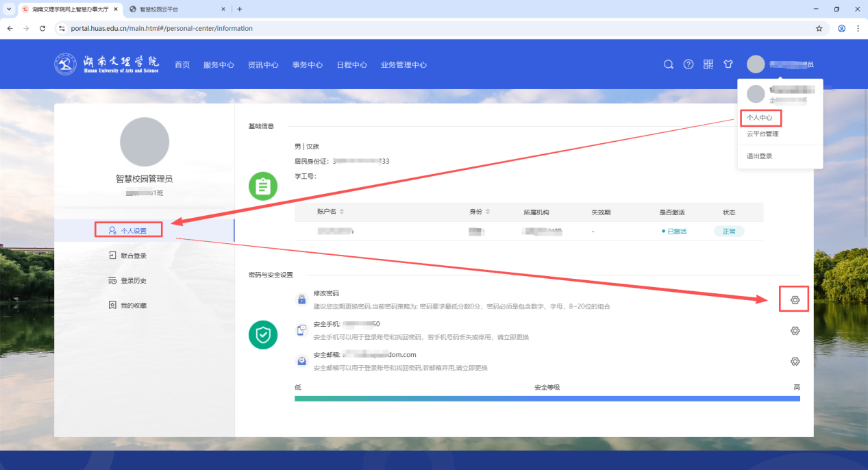Click the search magnifier icon in header

(669, 64)
